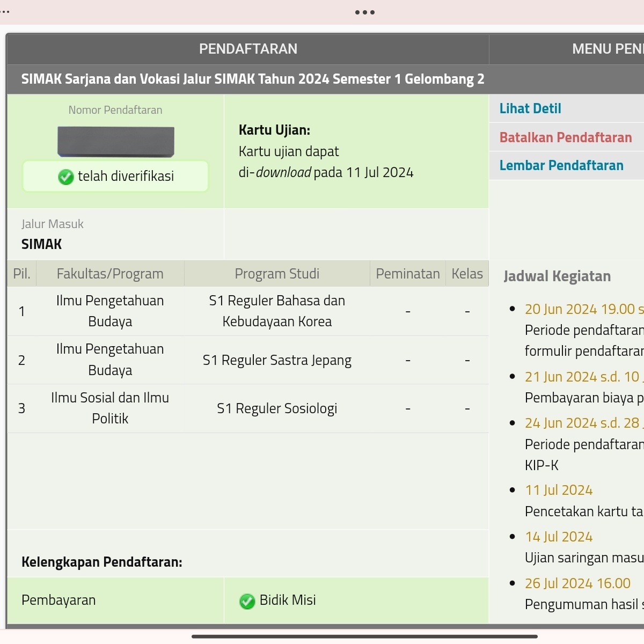The width and height of the screenshot is (644, 644).
Task: Select S1 Reguler Sosiologi cell
Action: 277,408
